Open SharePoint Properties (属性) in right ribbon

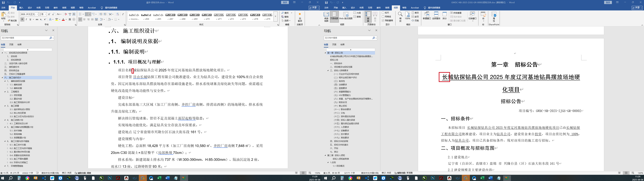pyautogui.click(x=494, y=17)
